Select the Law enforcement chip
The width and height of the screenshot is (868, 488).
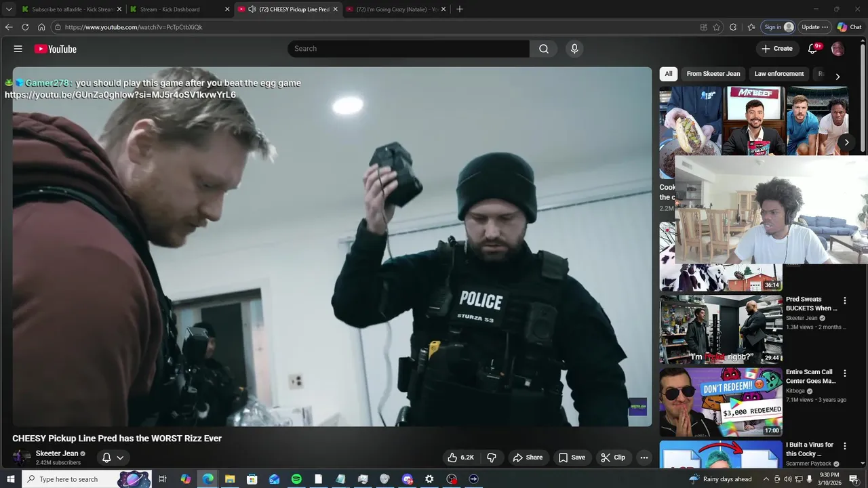tap(779, 74)
